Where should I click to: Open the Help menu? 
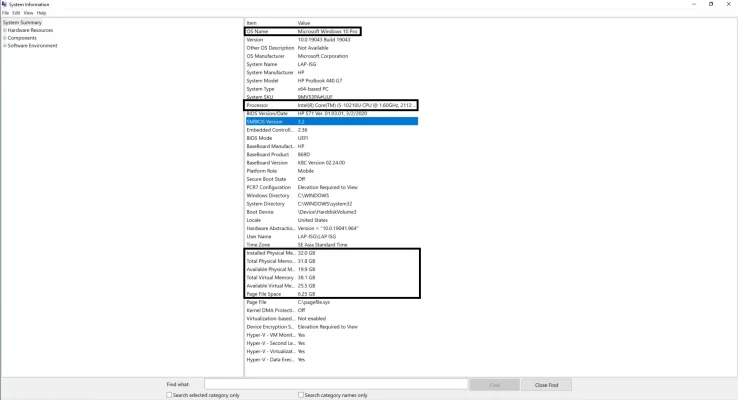click(41, 13)
